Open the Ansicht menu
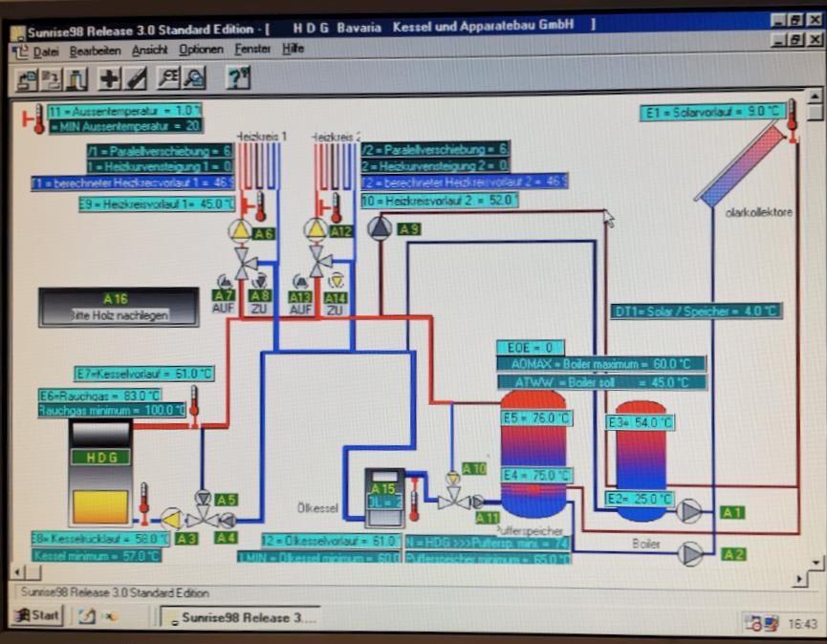Viewport: 827px width, 644px height. coord(149,50)
